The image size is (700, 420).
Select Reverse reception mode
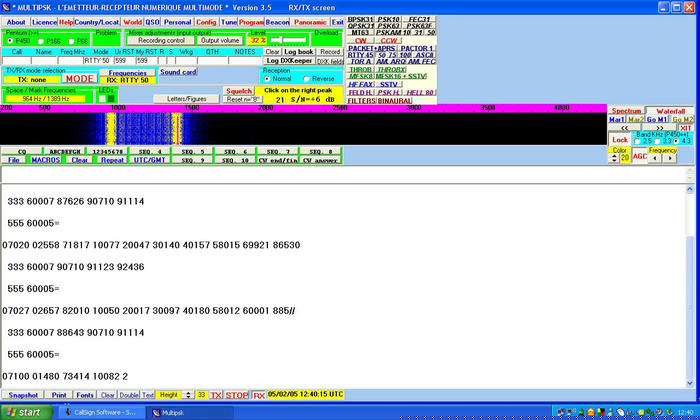coord(306,79)
